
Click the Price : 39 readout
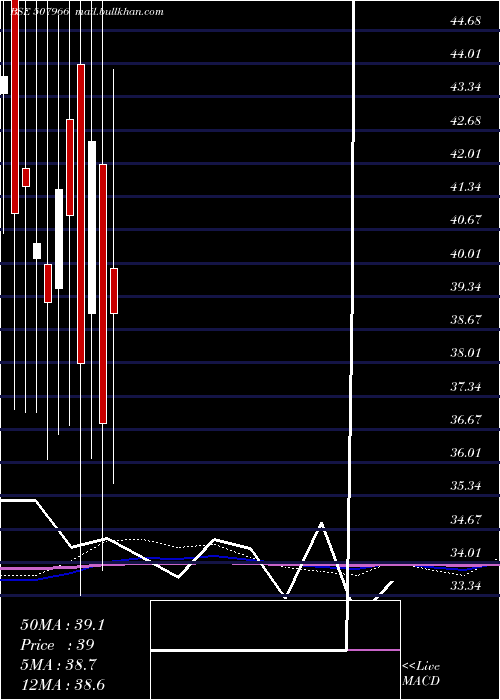57,645
